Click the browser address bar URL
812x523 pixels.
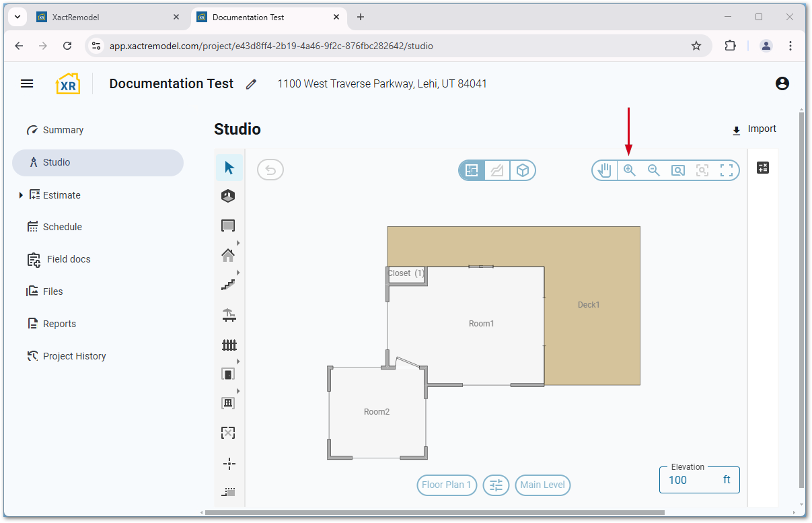point(271,46)
